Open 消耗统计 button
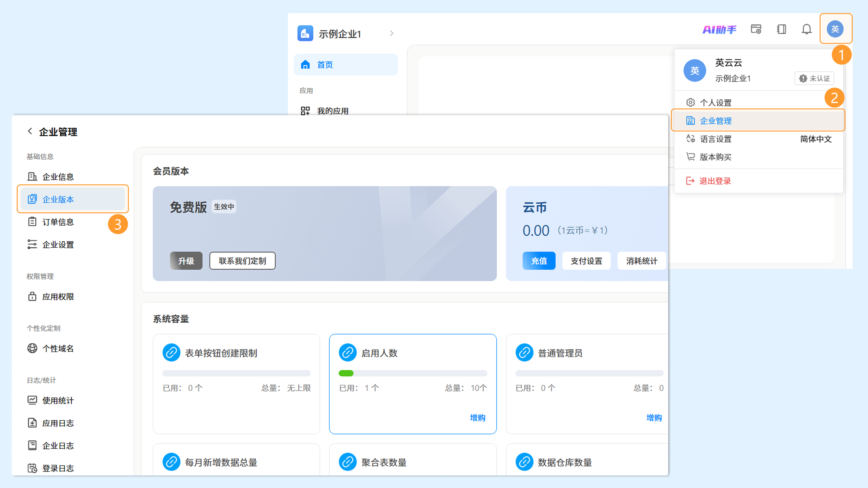868x488 pixels. [x=642, y=261]
